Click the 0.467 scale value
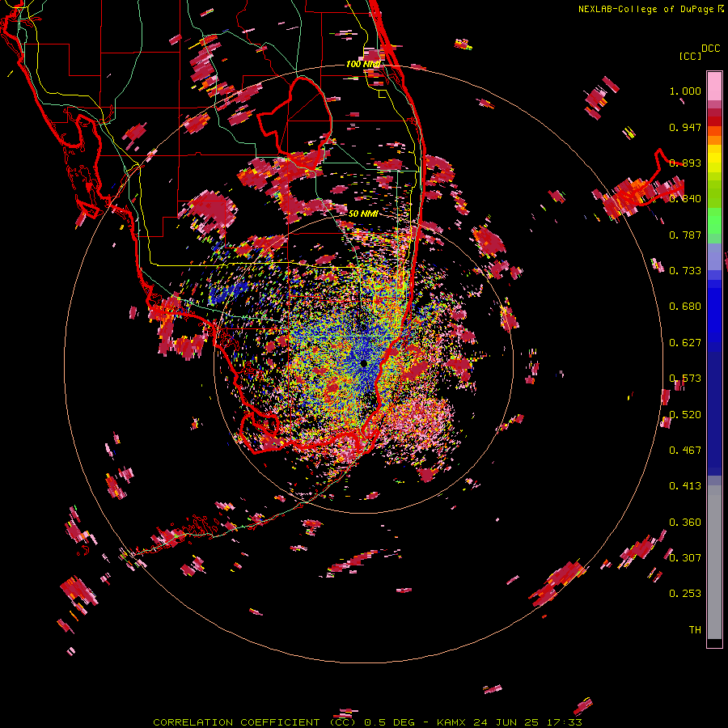Image resolution: width=728 pixels, height=728 pixels. pyautogui.click(x=685, y=451)
